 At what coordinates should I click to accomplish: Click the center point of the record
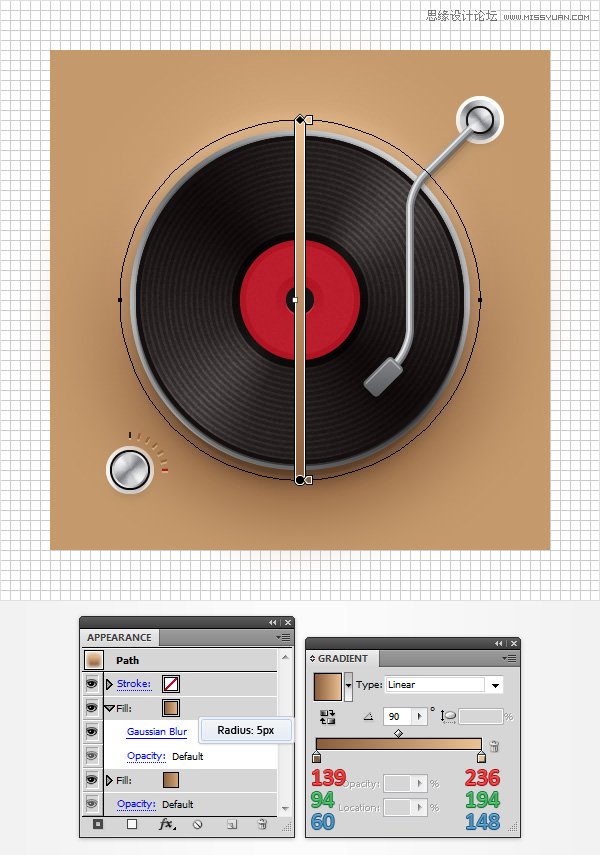(x=296, y=300)
